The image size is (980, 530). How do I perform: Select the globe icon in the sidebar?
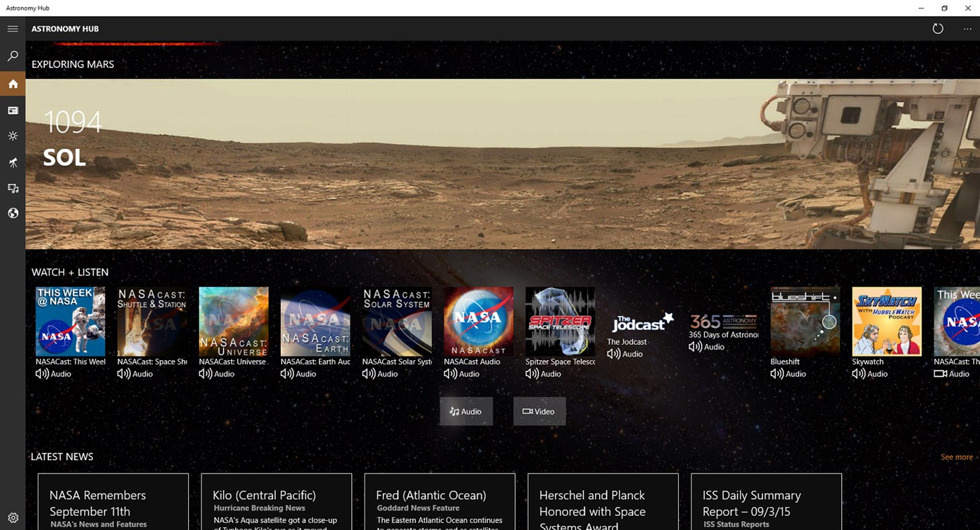pos(12,213)
